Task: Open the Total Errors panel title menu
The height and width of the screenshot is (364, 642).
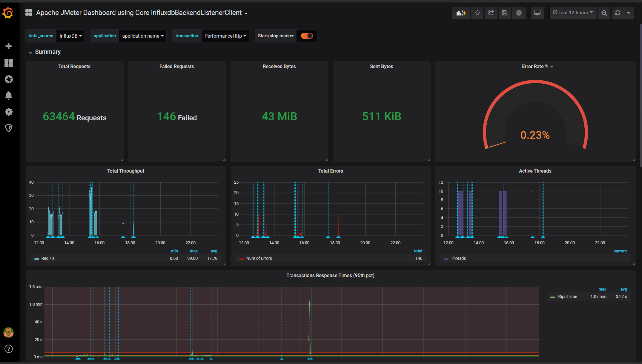Action: point(331,171)
